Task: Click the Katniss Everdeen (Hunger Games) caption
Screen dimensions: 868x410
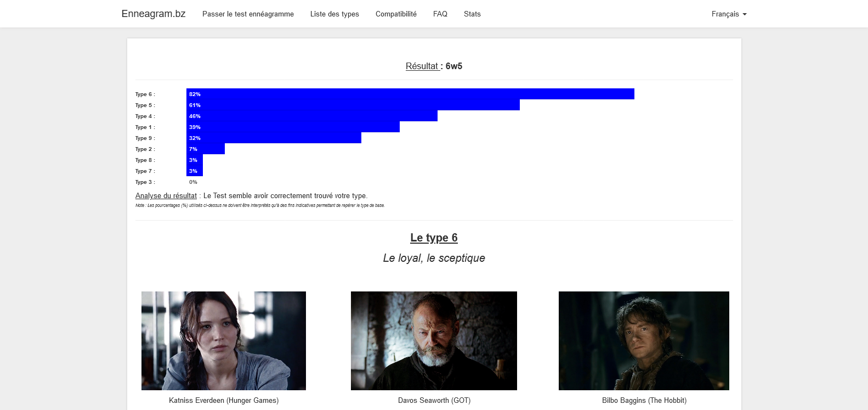Action: point(224,401)
